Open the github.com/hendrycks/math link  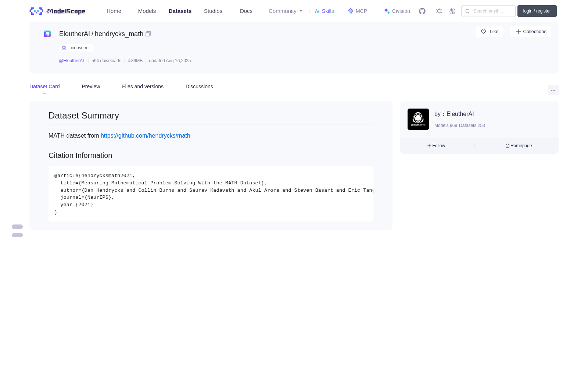pyautogui.click(x=146, y=136)
